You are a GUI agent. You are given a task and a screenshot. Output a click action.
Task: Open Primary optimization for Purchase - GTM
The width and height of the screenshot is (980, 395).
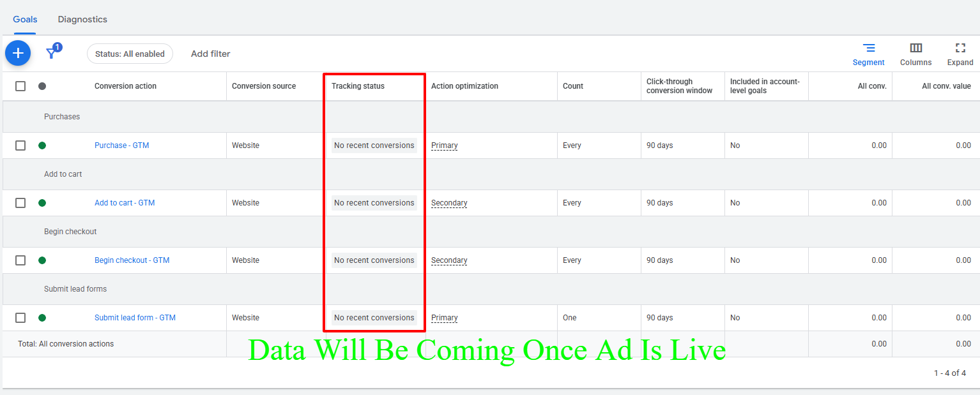click(444, 145)
